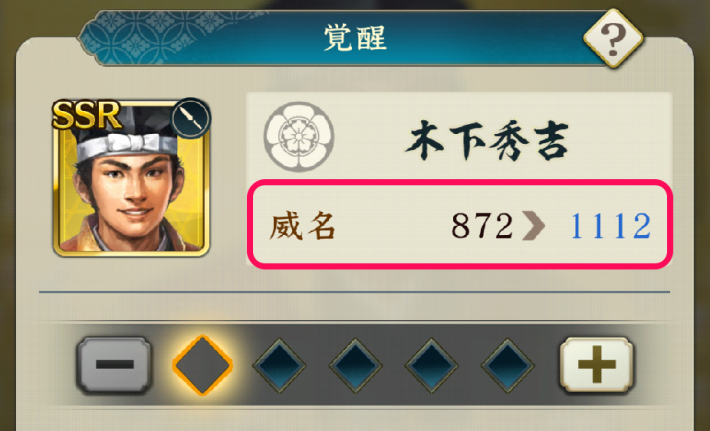This screenshot has height=431, width=710.
Task: Click the current 威名 value 872
Action: point(482,225)
